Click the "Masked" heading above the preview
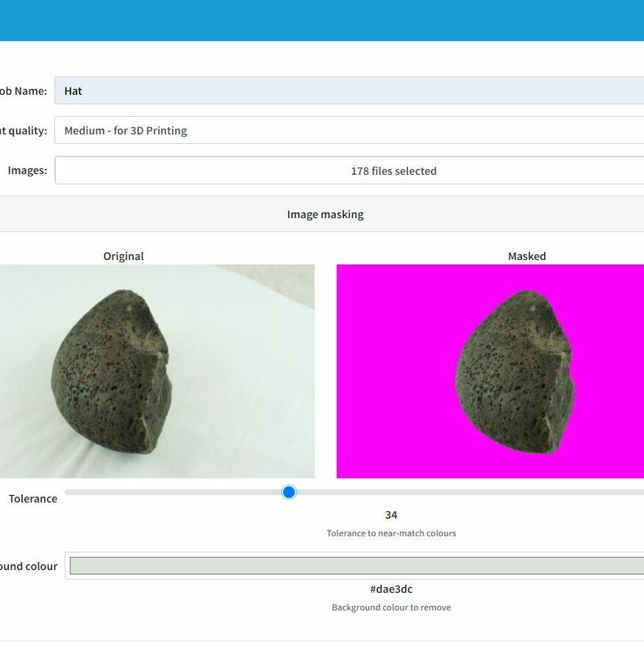 527,256
